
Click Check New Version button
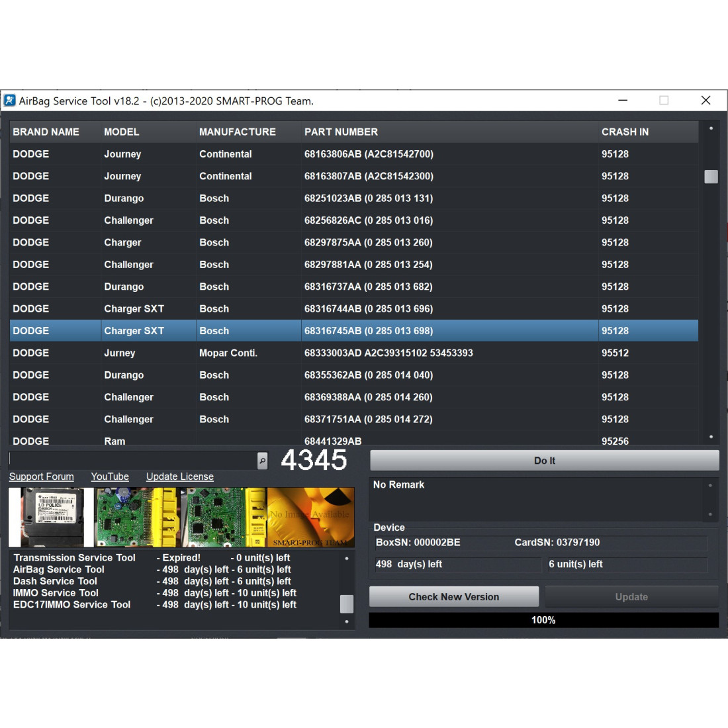tap(453, 597)
